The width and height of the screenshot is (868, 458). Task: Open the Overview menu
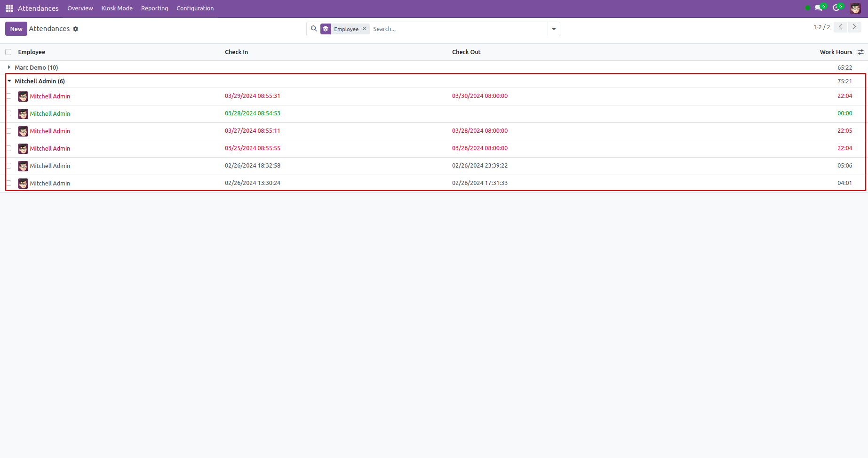(x=80, y=8)
